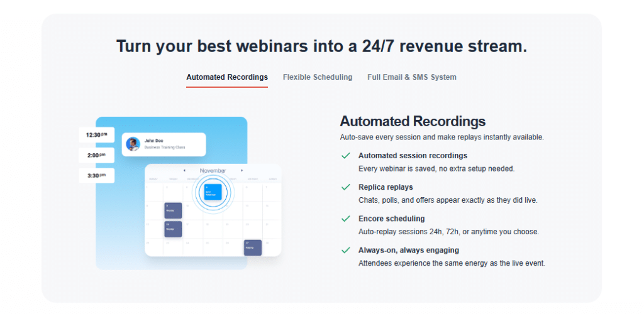The width and height of the screenshot is (644, 314).
Task: Click the Replay event in the calendar's bottom row
Action: 253,248
